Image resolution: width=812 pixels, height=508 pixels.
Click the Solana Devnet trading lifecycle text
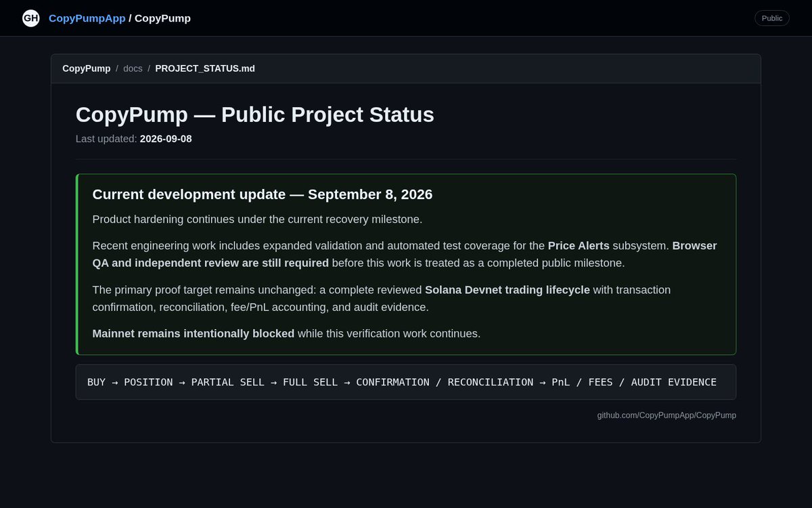pyautogui.click(x=507, y=290)
